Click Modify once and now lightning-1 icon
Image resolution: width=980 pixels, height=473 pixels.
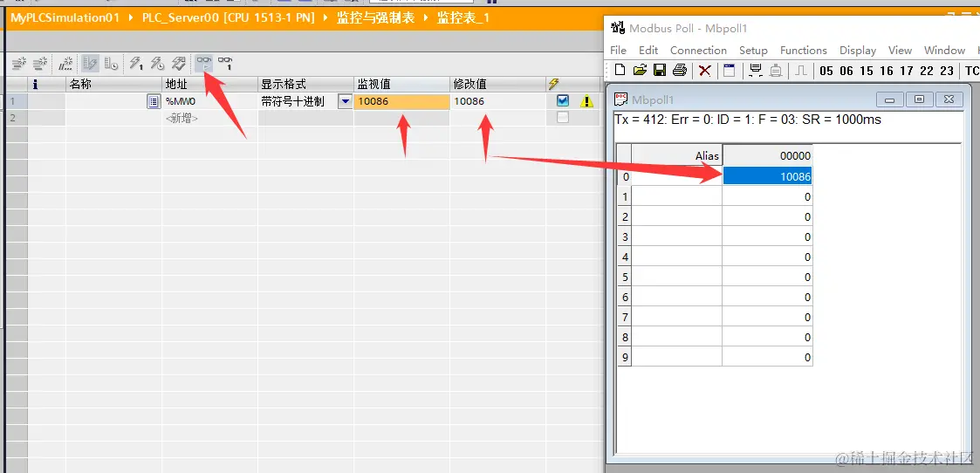pos(136,63)
